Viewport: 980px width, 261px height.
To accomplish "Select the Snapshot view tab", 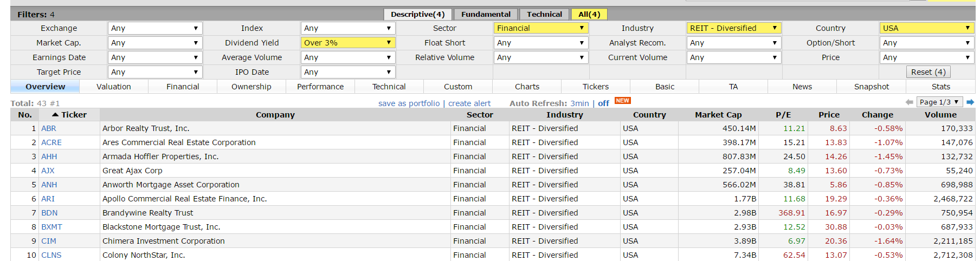I will click(871, 87).
